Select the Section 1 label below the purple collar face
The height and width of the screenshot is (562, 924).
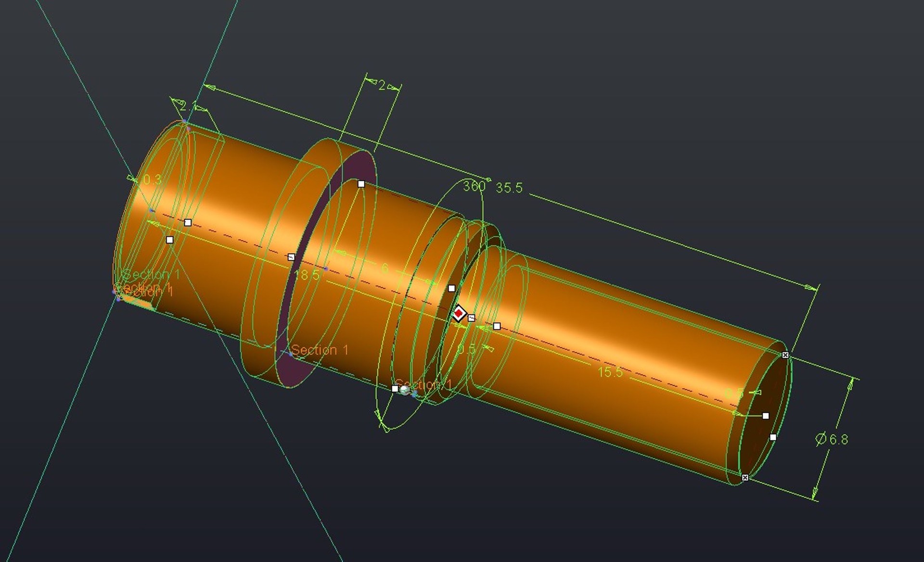tap(320, 350)
